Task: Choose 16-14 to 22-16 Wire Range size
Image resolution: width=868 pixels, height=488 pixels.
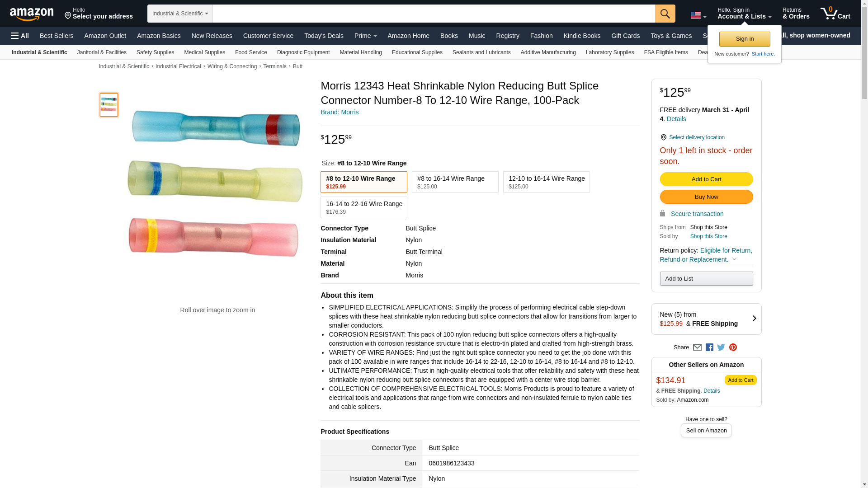Action: pyautogui.click(x=363, y=207)
